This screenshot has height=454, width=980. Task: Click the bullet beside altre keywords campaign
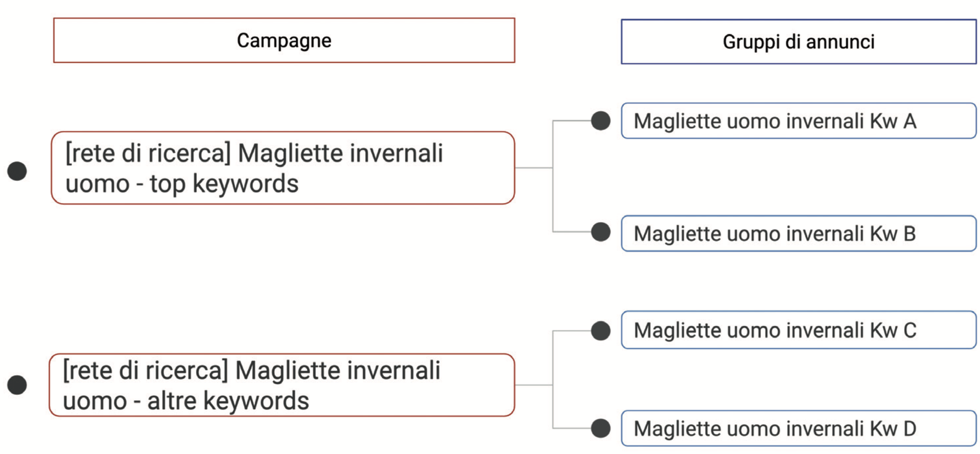coord(17,385)
